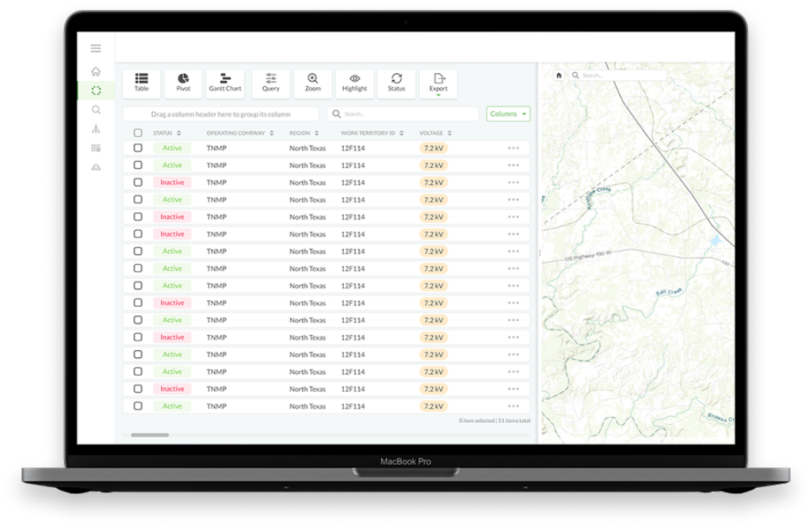Click the Status refresh button

coord(396,83)
